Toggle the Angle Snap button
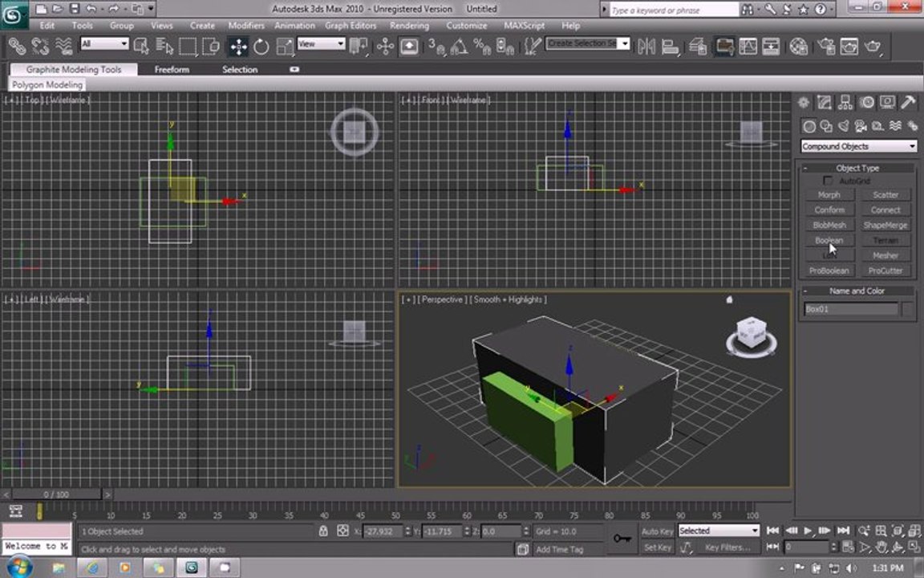The height and width of the screenshot is (578, 924). pos(459,46)
